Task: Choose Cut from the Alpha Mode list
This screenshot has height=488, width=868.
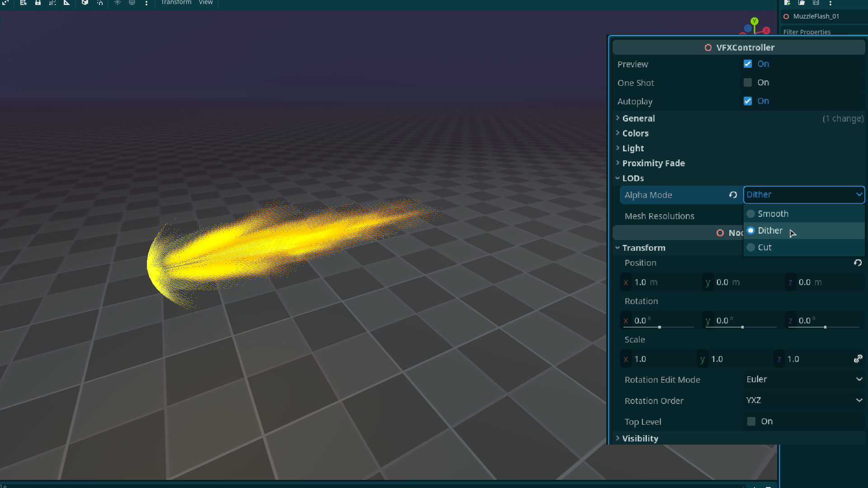Action: pyautogui.click(x=764, y=248)
